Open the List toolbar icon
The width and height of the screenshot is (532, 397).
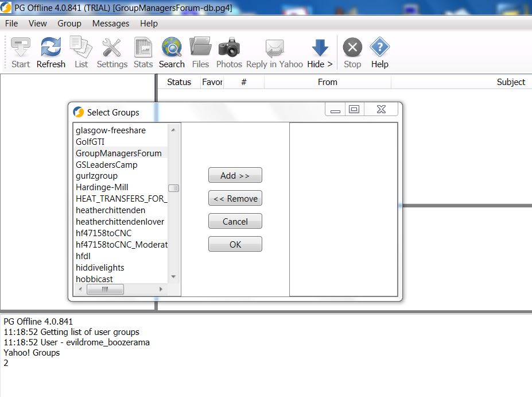coord(81,47)
